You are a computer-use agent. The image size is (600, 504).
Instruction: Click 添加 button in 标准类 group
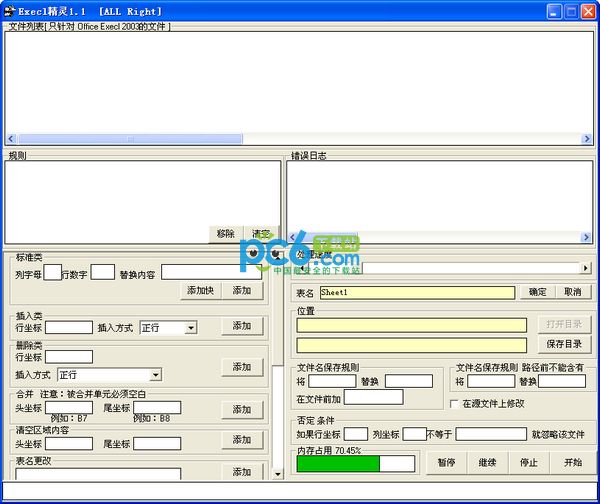tap(242, 291)
